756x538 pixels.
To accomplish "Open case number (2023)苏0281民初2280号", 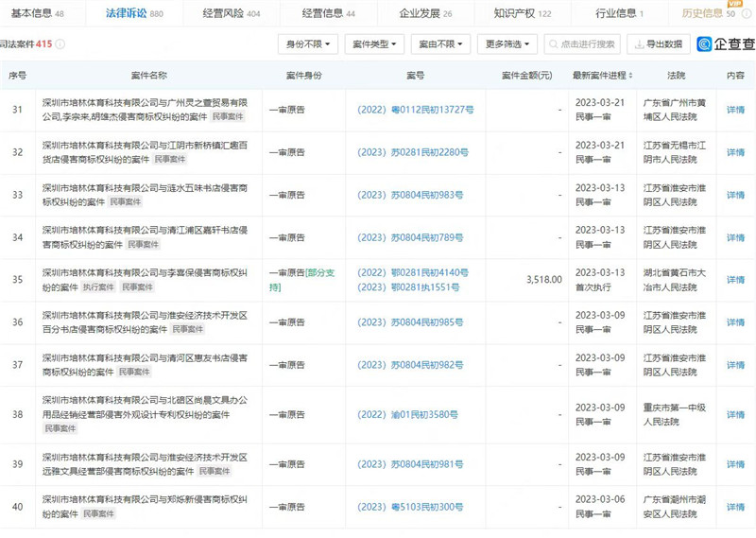I will [x=413, y=152].
